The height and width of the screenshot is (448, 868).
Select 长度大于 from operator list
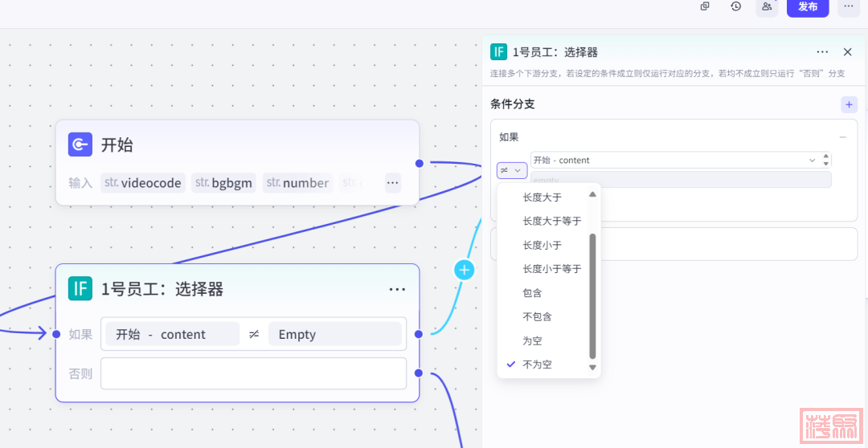(542, 198)
